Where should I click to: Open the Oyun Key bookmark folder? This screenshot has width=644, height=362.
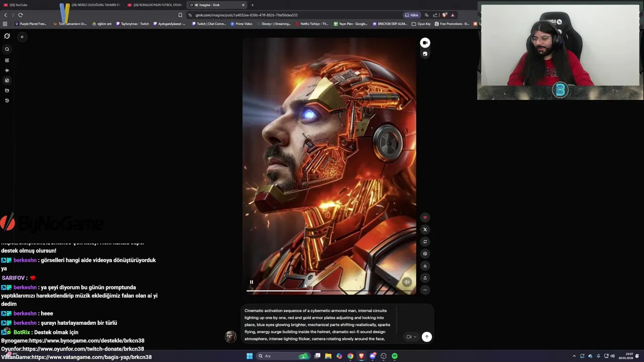point(421,24)
